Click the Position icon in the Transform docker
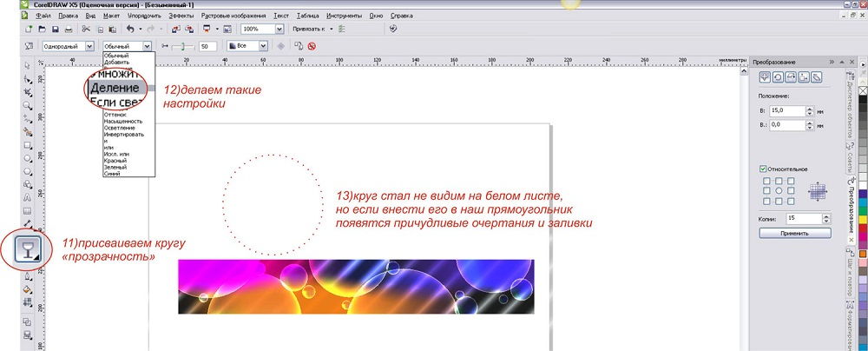This screenshot has height=351, width=868. tap(766, 77)
